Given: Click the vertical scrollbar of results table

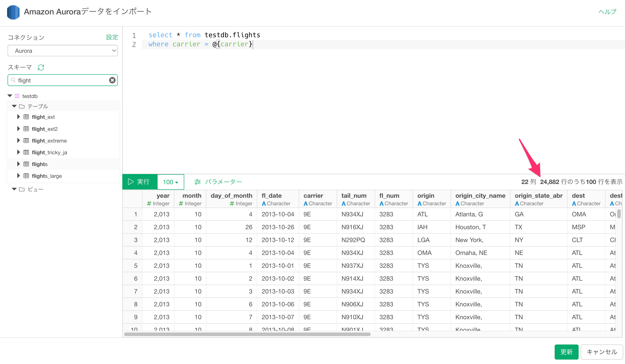Looking at the screenshot, I should pyautogui.click(x=619, y=214).
